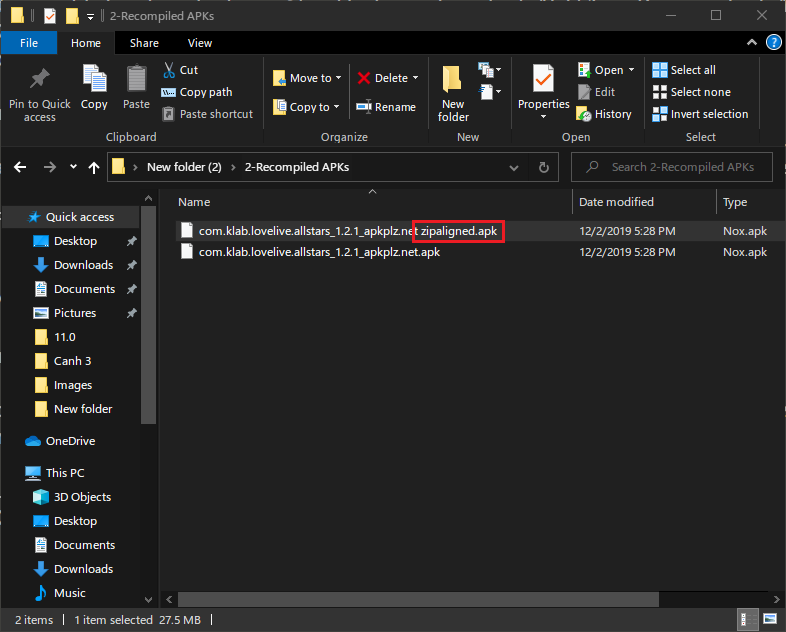Click the Paste clipboard icon
The height and width of the screenshot is (632, 786).
136,88
